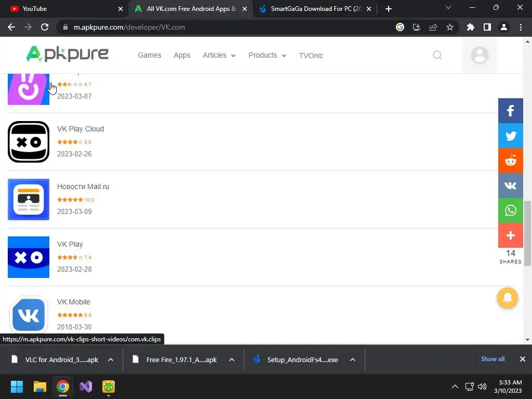Open a new browser tab

point(389,9)
